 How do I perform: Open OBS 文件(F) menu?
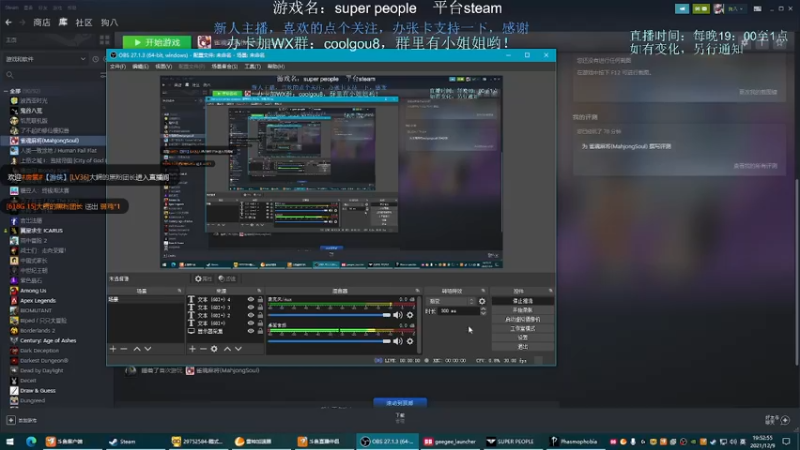118,66
